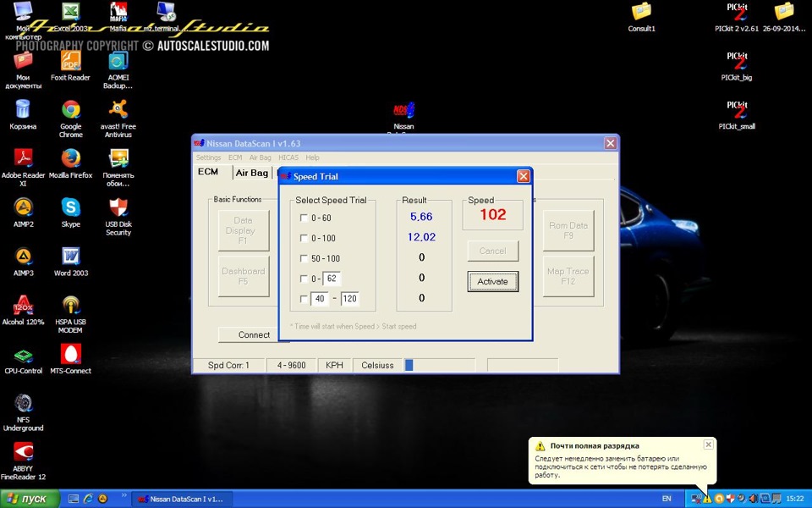Viewport: 812px width, 508px height.
Task: Click the Cancel button in Speed Trial
Action: tap(492, 251)
